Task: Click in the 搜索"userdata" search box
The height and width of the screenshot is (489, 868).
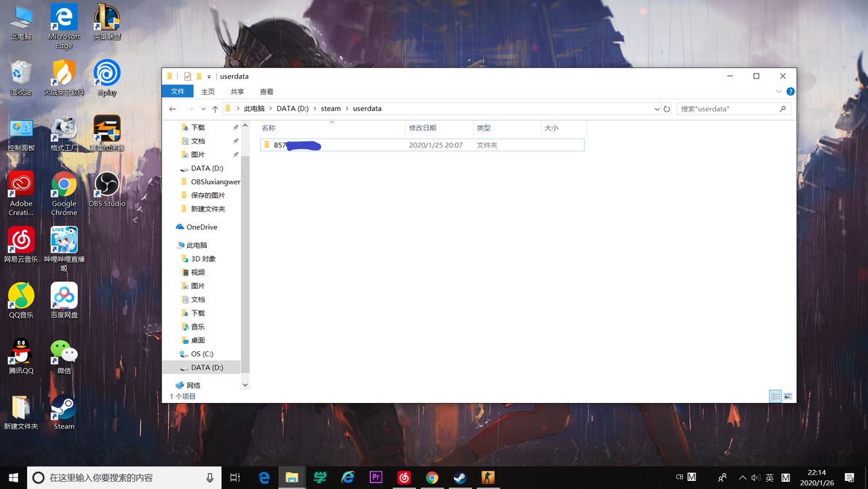Action: coord(727,109)
